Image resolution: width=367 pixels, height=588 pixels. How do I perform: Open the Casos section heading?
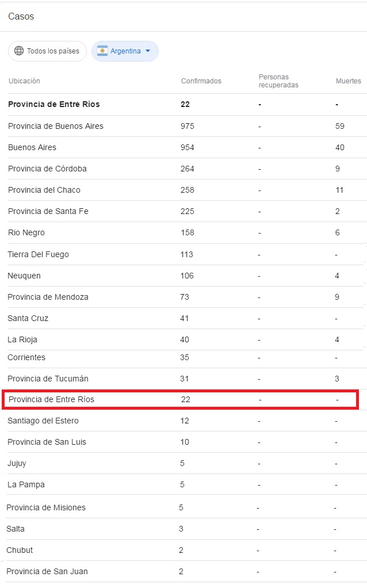tap(21, 17)
